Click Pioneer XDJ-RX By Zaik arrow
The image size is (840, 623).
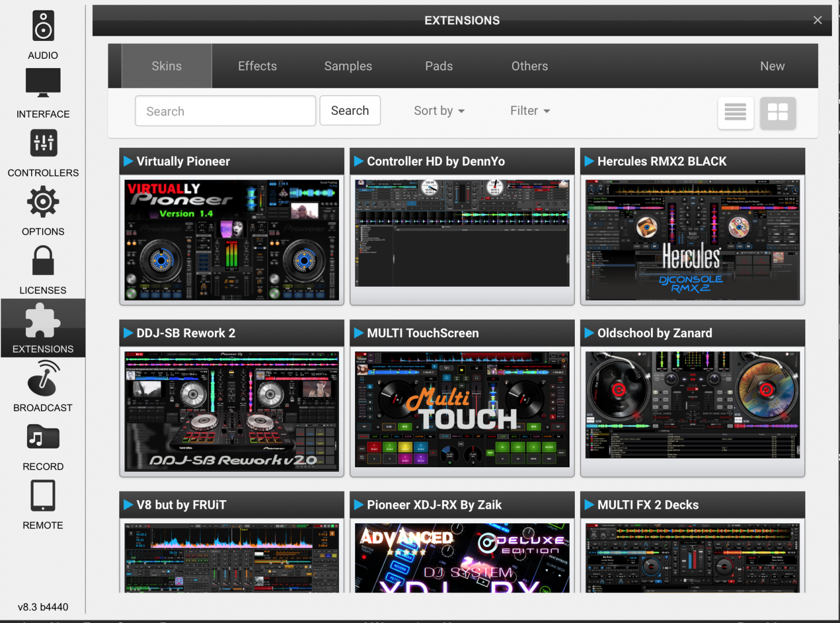[359, 505]
